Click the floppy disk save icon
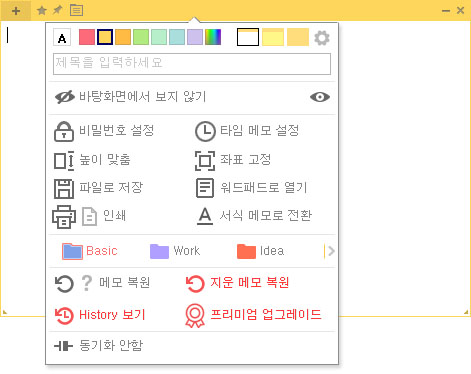 64,189
